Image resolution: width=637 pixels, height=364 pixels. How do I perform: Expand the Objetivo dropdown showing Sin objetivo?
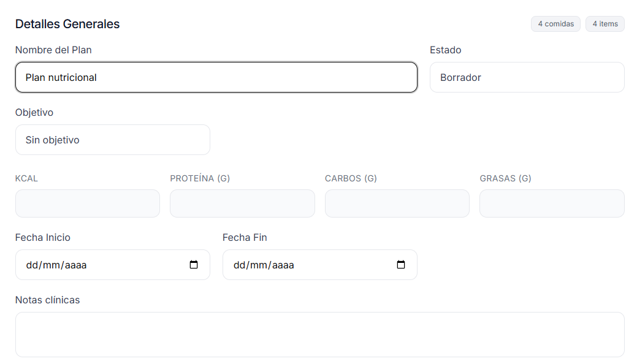pos(112,140)
